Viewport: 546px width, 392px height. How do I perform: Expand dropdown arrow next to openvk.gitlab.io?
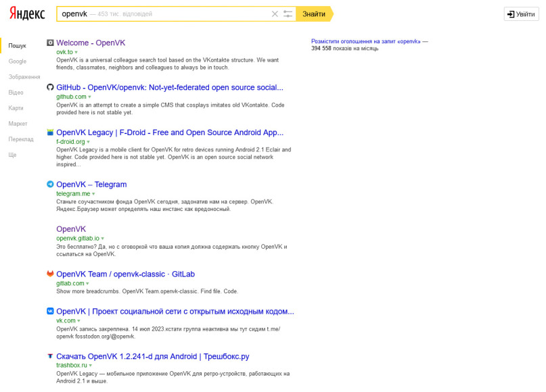tap(102, 239)
